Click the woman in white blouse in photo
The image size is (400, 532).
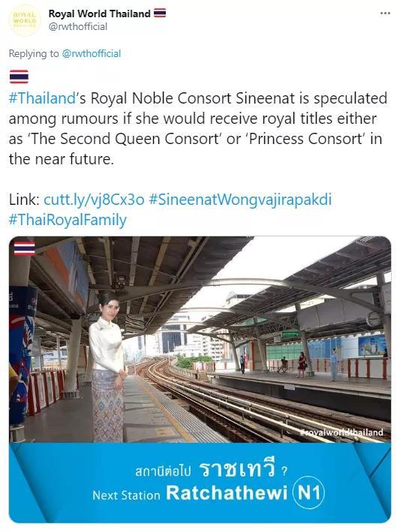click(x=108, y=366)
